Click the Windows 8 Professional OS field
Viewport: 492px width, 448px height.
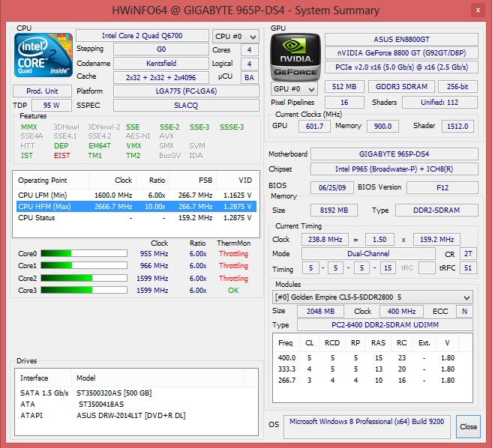click(x=367, y=426)
